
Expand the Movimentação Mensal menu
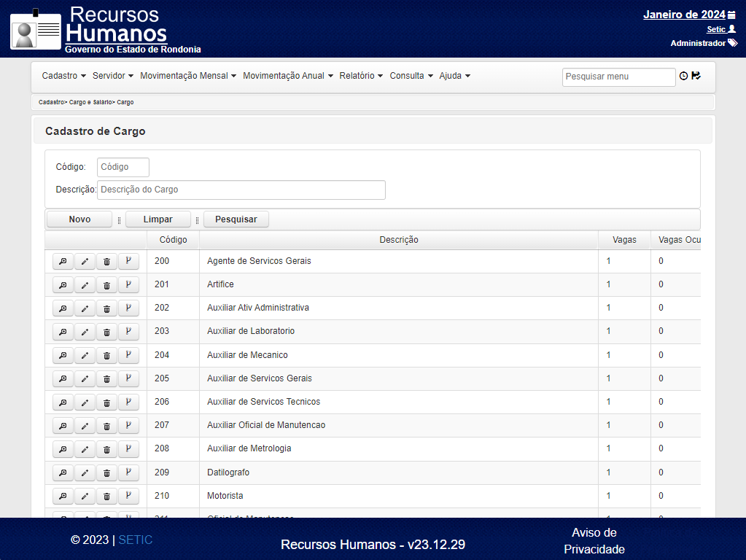188,76
